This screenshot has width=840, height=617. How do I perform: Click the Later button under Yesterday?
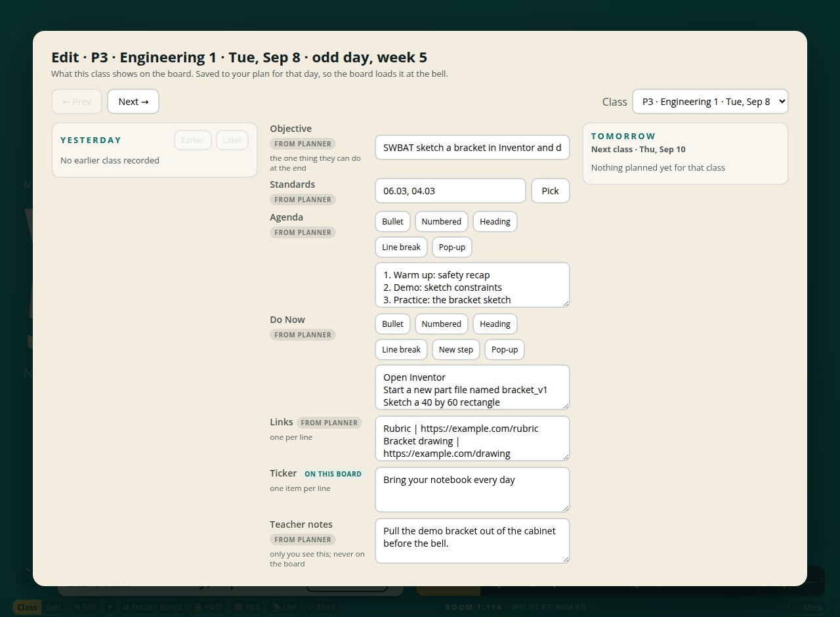pos(232,140)
